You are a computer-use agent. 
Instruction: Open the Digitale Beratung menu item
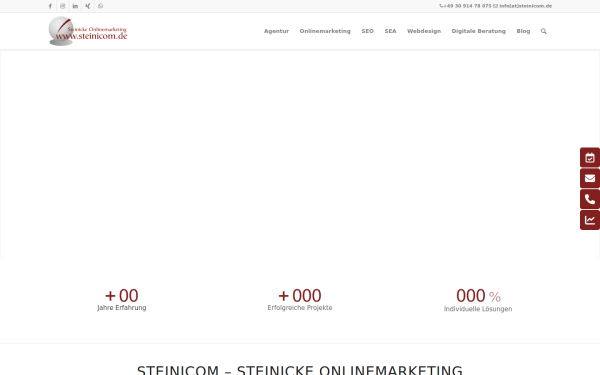(x=478, y=31)
